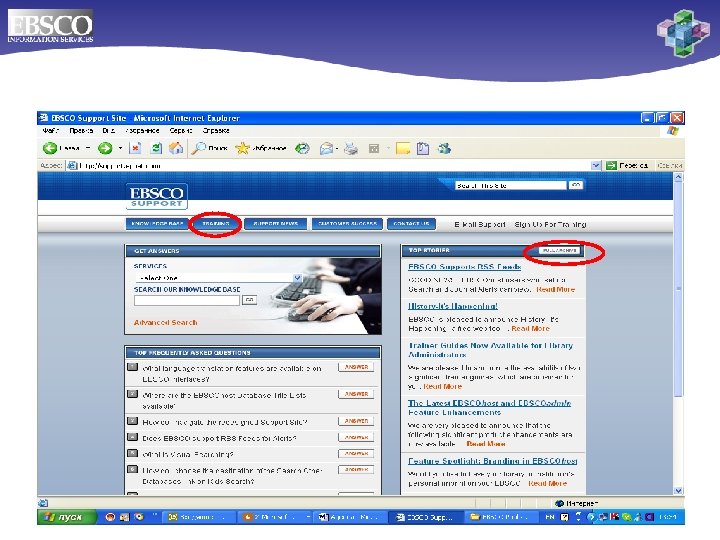Open the Support News tab
The width and height of the screenshot is (720, 540).
coord(276,224)
